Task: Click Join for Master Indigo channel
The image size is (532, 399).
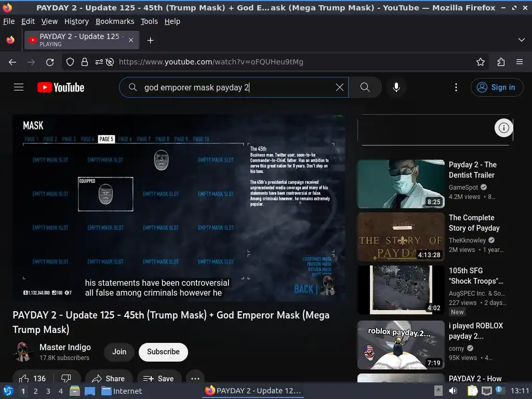Action: point(119,352)
